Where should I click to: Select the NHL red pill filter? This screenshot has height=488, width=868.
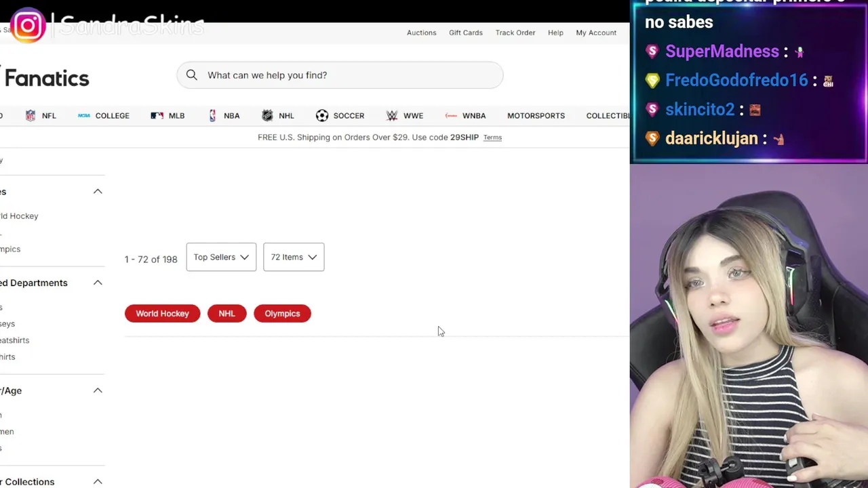[x=226, y=314]
